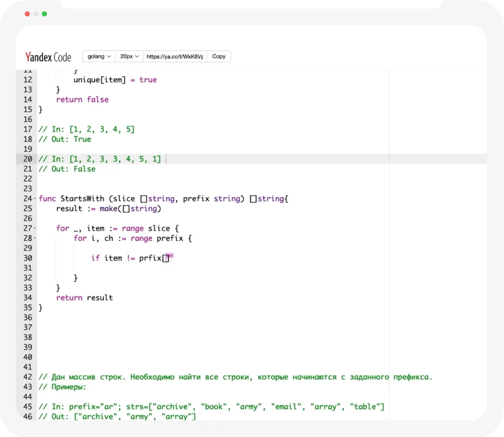Click the green fullscreen window dot

(x=44, y=14)
